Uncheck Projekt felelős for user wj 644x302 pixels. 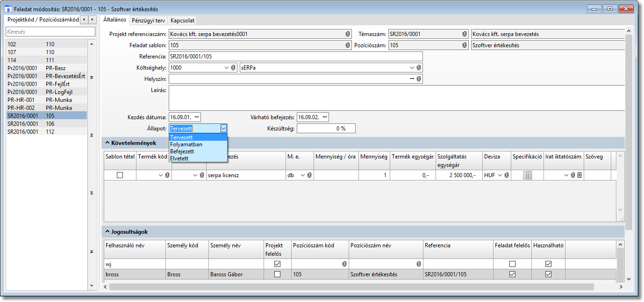tap(278, 264)
